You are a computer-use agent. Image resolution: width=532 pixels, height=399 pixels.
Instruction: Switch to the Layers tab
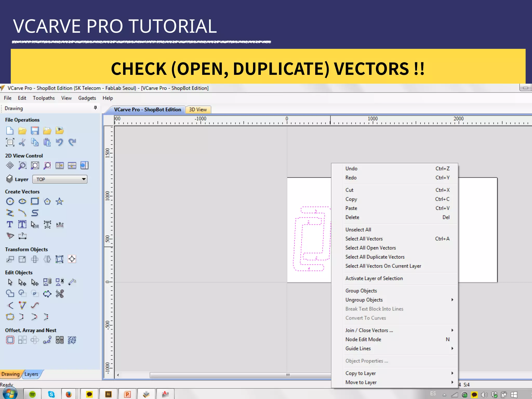pyautogui.click(x=31, y=374)
